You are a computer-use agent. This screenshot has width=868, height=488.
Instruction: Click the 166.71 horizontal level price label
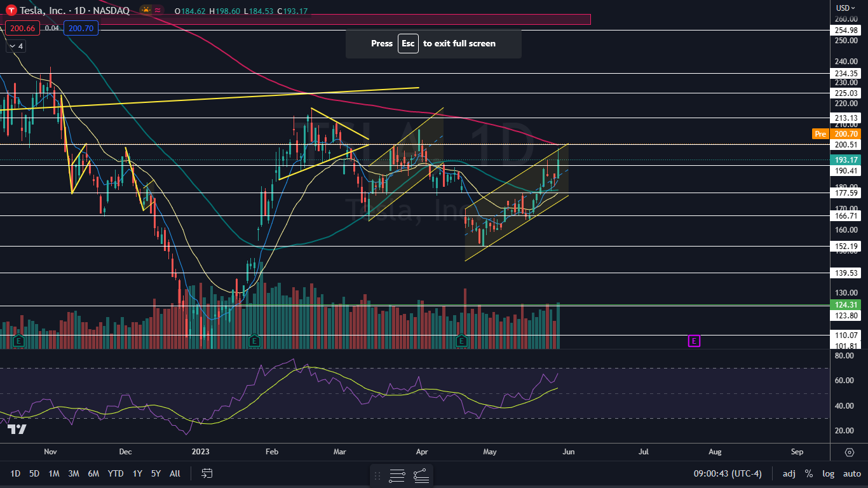coord(846,215)
